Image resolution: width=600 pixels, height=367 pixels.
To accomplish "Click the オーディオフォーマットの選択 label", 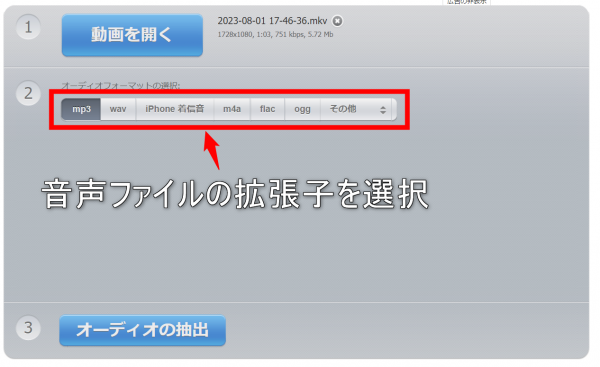I will 121,85.
